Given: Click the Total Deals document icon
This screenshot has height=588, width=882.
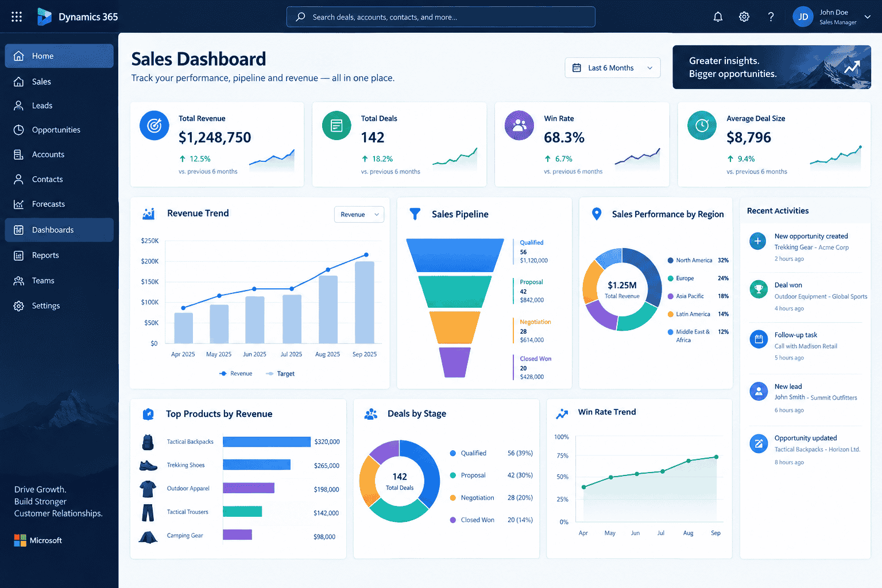Looking at the screenshot, I should (x=336, y=125).
